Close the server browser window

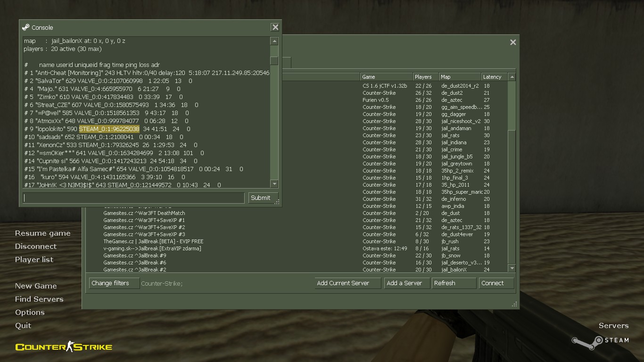pyautogui.click(x=513, y=42)
